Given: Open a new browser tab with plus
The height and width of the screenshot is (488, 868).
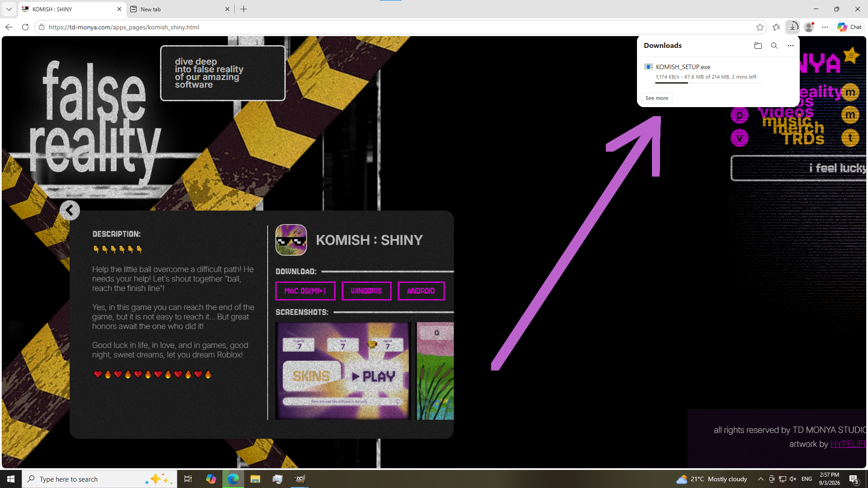Looking at the screenshot, I should (x=244, y=9).
